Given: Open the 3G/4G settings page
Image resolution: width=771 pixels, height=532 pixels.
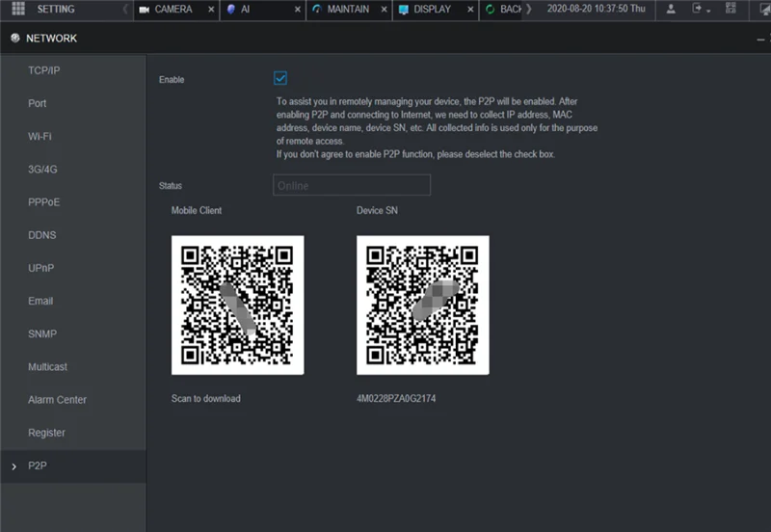Looking at the screenshot, I should (73, 169).
